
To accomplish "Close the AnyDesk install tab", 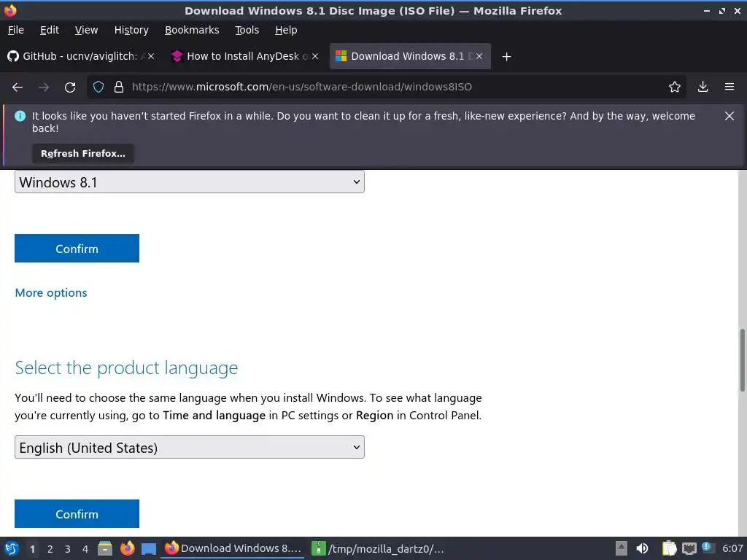I will coord(315,56).
